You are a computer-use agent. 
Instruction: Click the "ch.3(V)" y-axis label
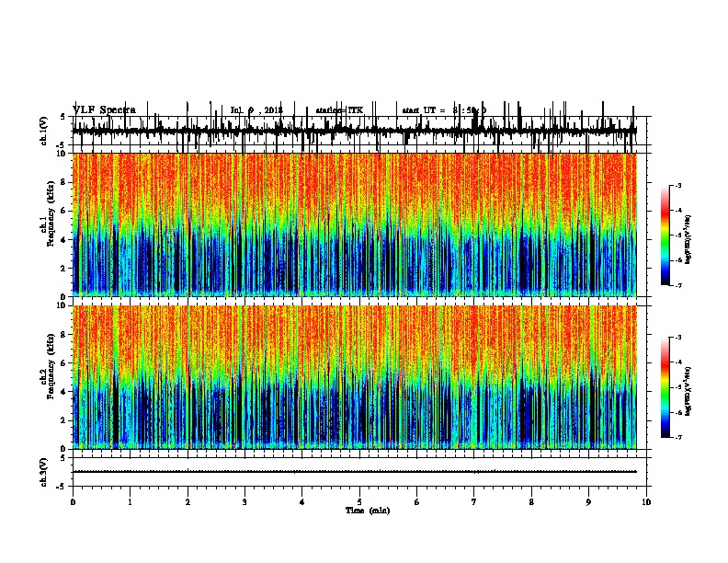[x=44, y=472]
